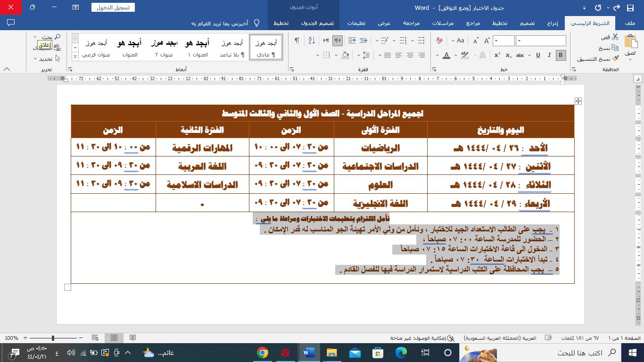Click the table move handle icon
This screenshot has height=362, width=644.
point(578,101)
